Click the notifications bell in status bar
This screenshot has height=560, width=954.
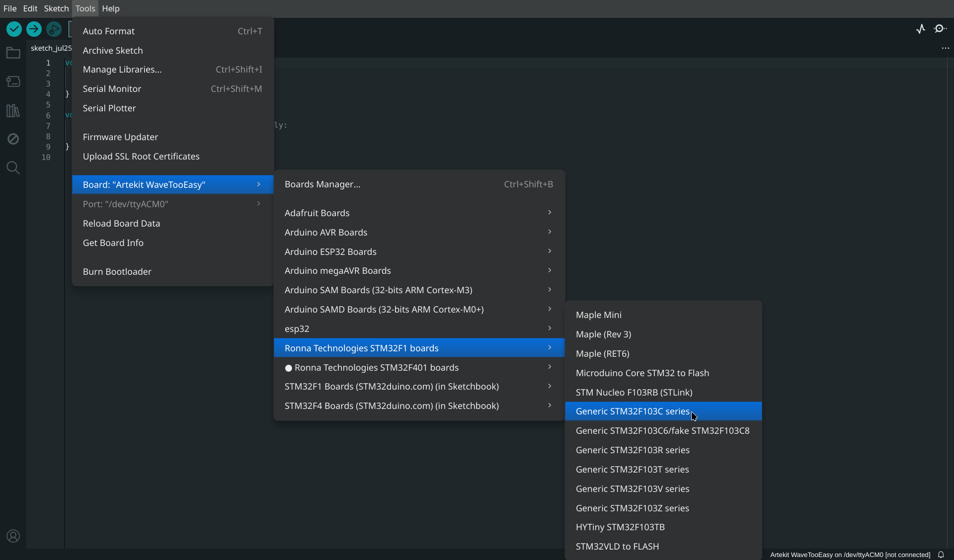point(941,555)
